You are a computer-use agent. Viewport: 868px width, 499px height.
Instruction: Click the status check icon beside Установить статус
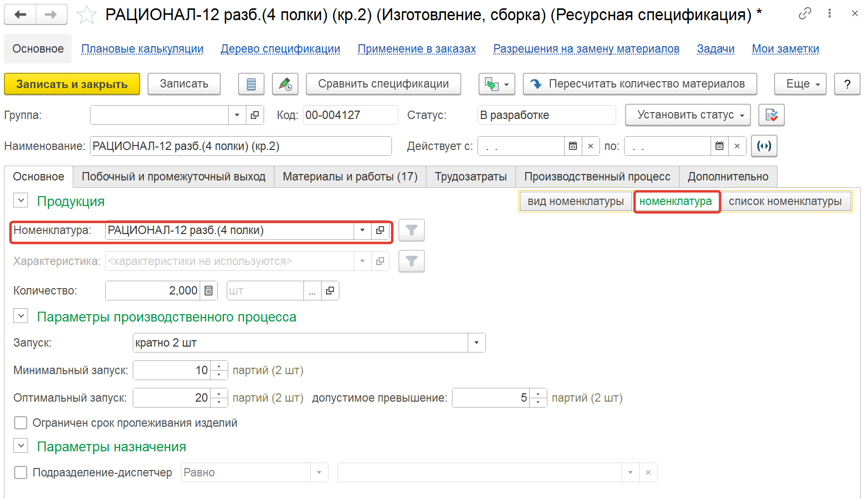coord(771,115)
